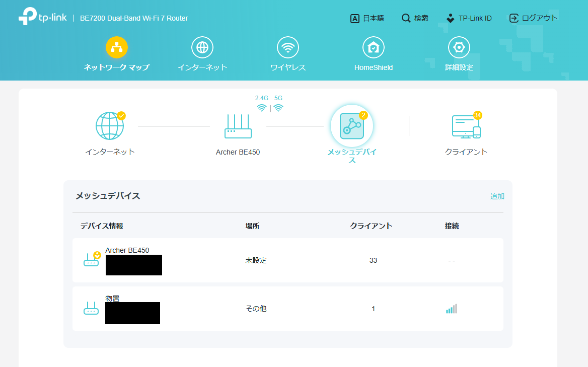Screen dimensions: 588x367
Task: Click the ログアウト logout link text
Action: coord(540,18)
